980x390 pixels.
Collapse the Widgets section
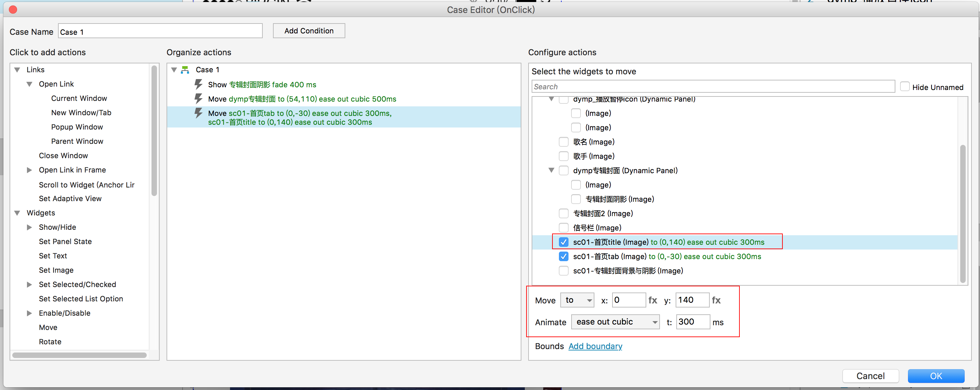(17, 213)
